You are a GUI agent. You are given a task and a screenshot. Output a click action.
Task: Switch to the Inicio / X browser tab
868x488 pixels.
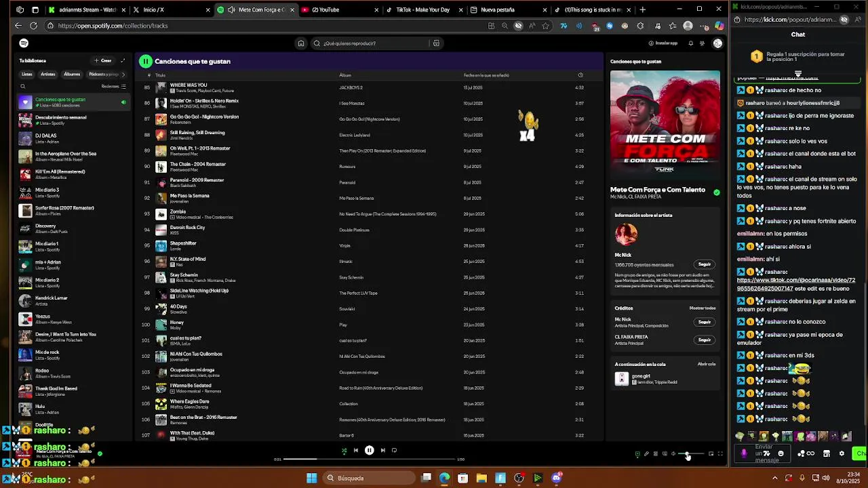pos(170,9)
